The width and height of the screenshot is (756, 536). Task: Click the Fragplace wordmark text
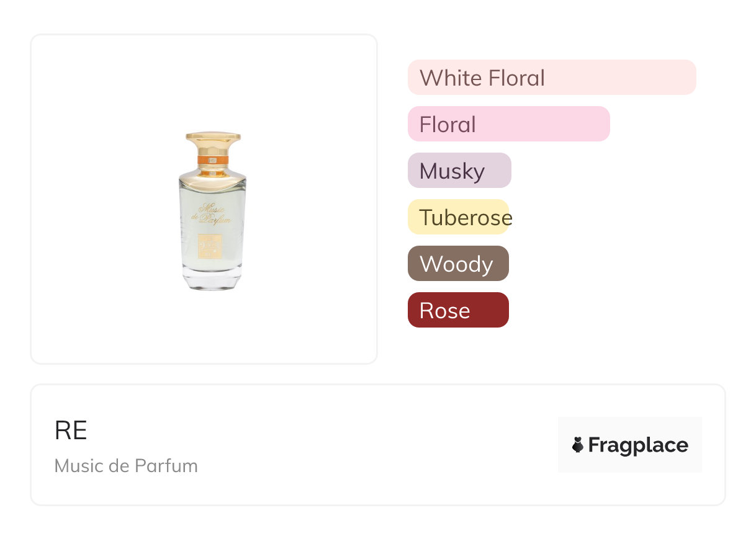pyautogui.click(x=638, y=445)
